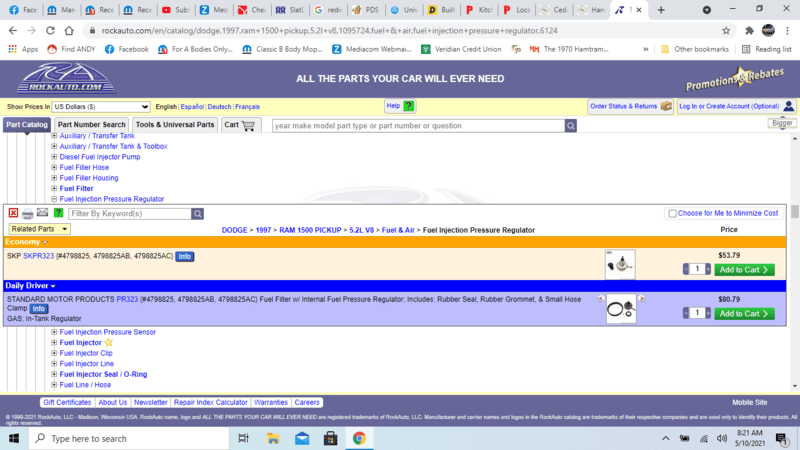
Task: Click the green question mark beside filter box
Action: (x=58, y=213)
